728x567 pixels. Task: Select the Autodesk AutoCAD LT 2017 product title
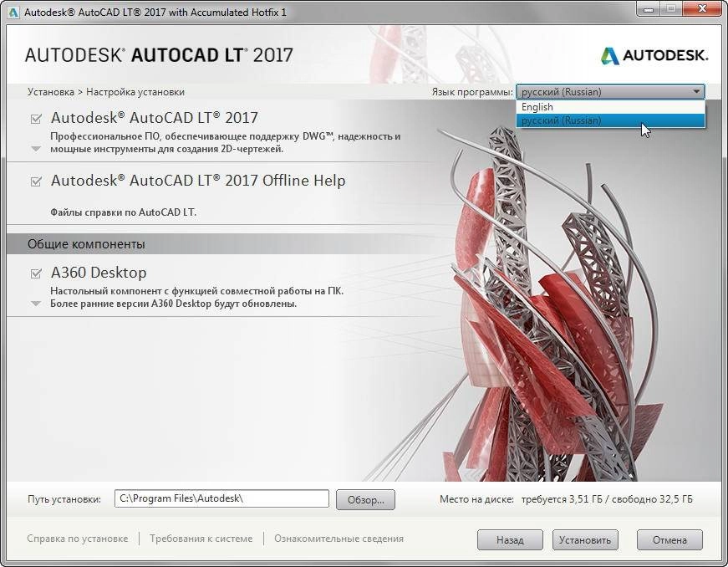point(154,118)
